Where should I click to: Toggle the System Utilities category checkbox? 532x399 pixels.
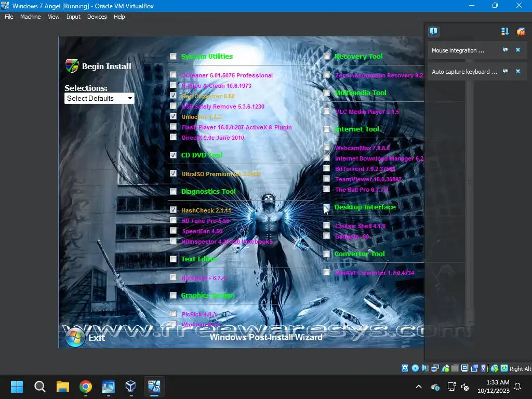coord(173,56)
